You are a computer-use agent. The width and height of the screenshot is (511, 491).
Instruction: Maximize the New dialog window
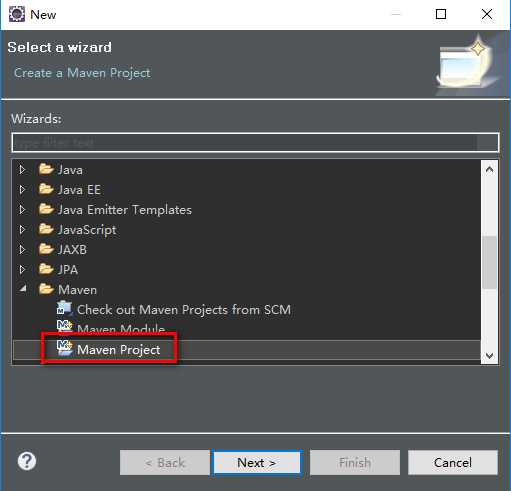click(441, 14)
